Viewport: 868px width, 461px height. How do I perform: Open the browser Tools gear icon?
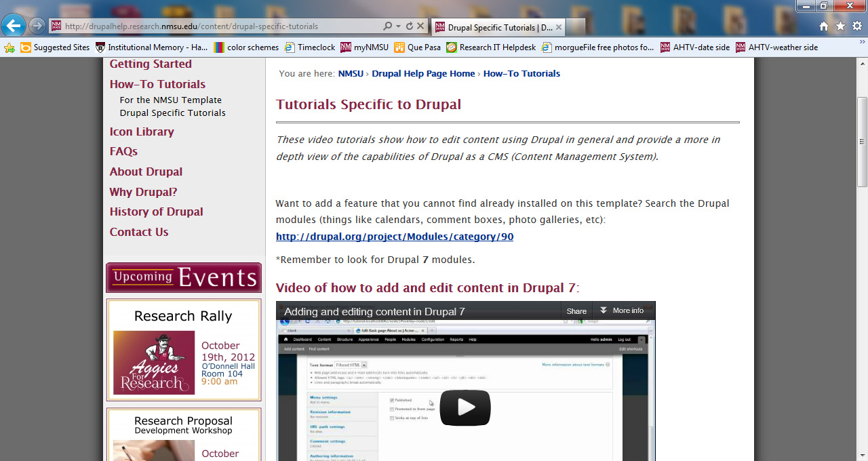(857, 26)
